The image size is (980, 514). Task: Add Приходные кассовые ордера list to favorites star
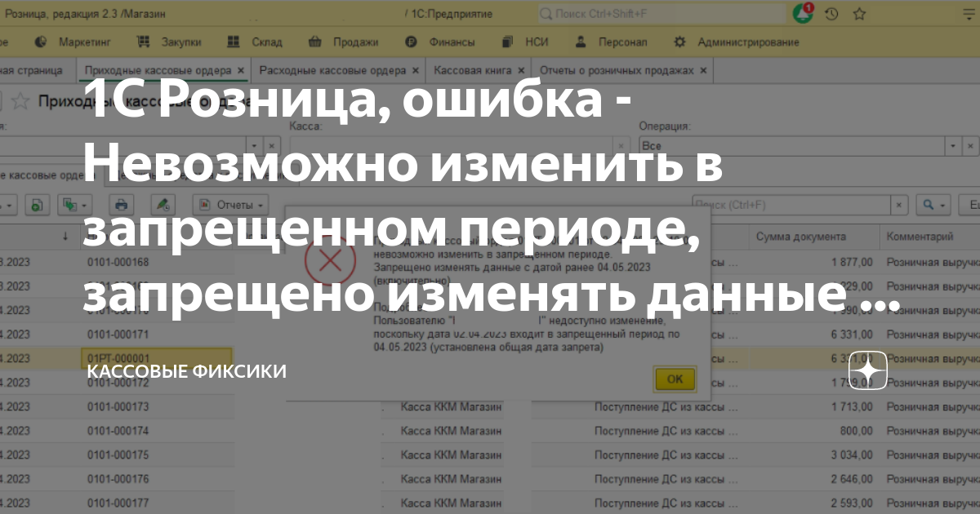pyautogui.click(x=21, y=101)
